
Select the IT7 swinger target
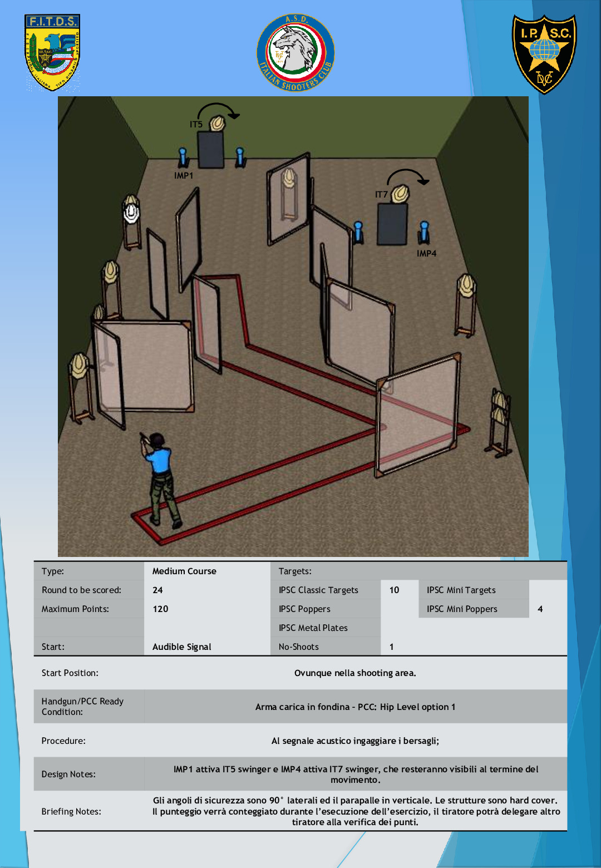(x=400, y=194)
